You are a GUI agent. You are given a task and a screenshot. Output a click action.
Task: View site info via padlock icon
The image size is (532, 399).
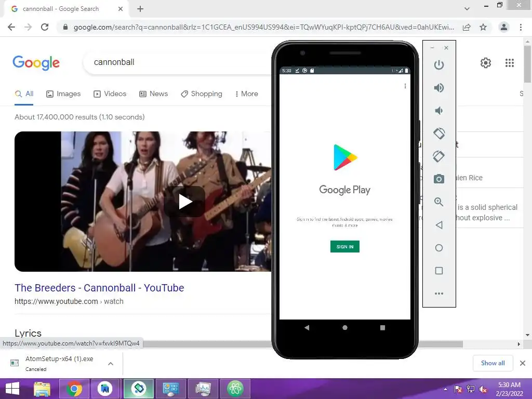tap(65, 27)
